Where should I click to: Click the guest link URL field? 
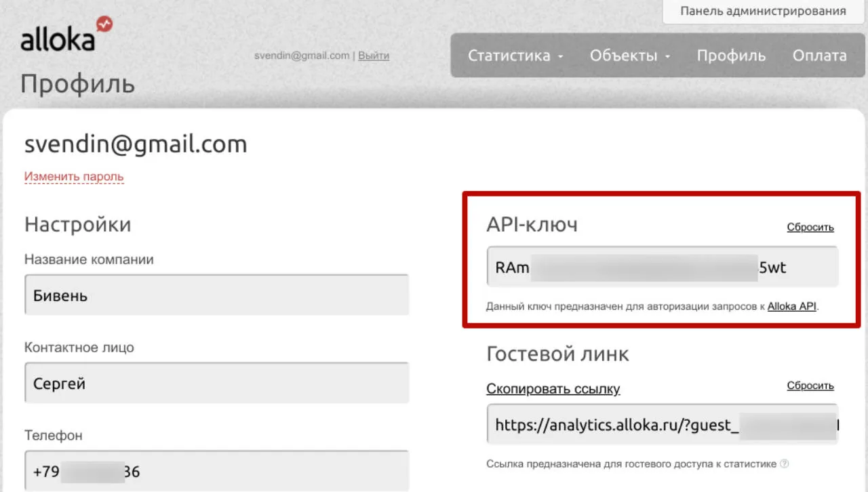click(x=663, y=425)
